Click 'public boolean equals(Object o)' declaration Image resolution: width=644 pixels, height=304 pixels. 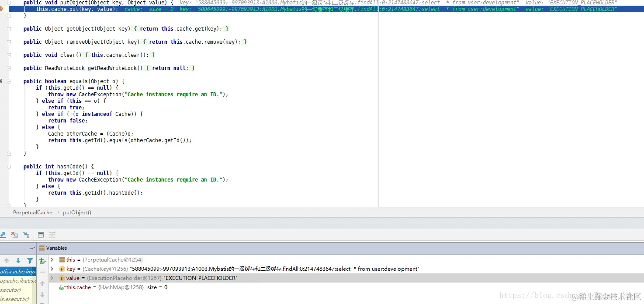(x=74, y=81)
